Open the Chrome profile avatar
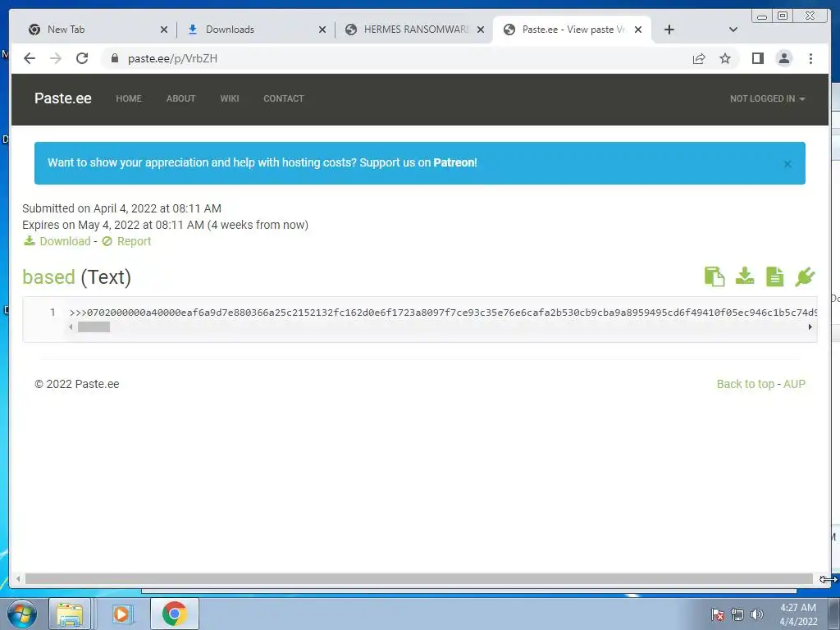The image size is (840, 630). click(x=783, y=58)
